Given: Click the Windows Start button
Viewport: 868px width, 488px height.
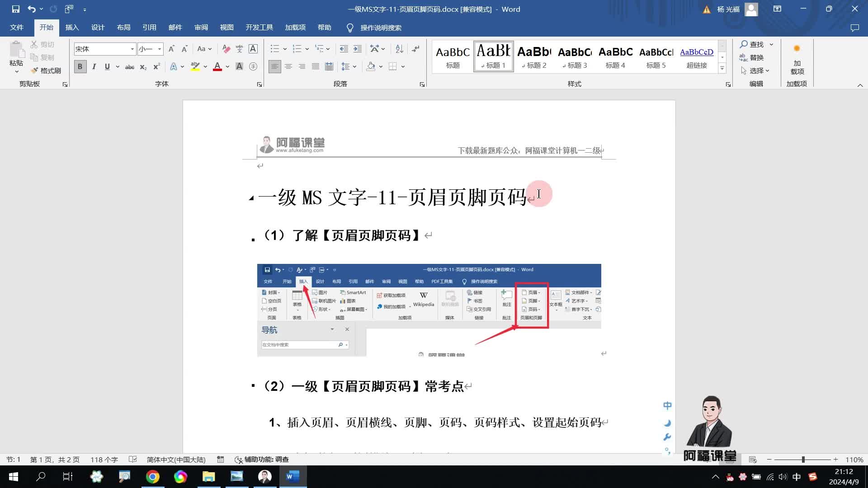Looking at the screenshot, I should point(13,477).
